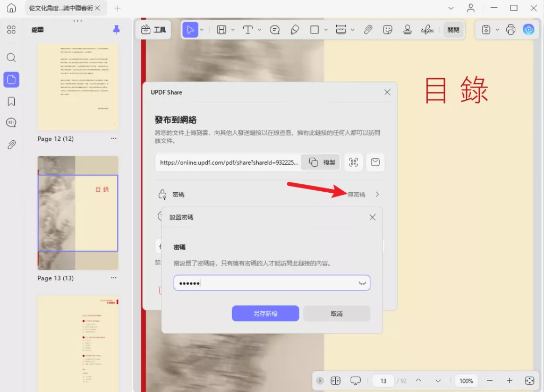Image resolution: width=544 pixels, height=392 pixels.
Task: Unpin the thumbnail panel
Action: [116, 30]
